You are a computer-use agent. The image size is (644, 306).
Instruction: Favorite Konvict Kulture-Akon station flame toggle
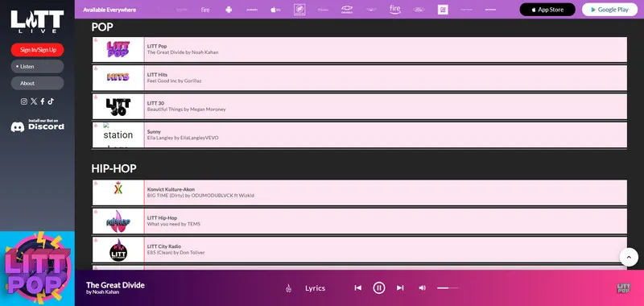(x=96, y=183)
